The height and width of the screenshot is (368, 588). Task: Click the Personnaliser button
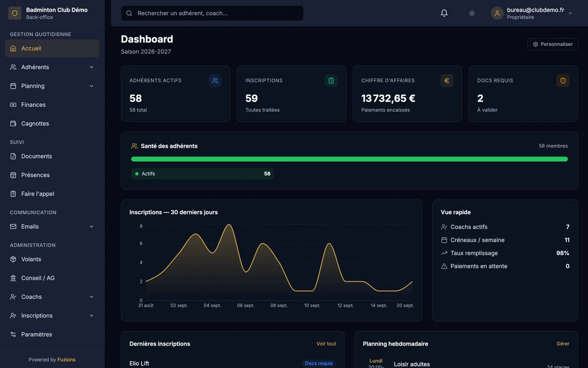pyautogui.click(x=552, y=44)
